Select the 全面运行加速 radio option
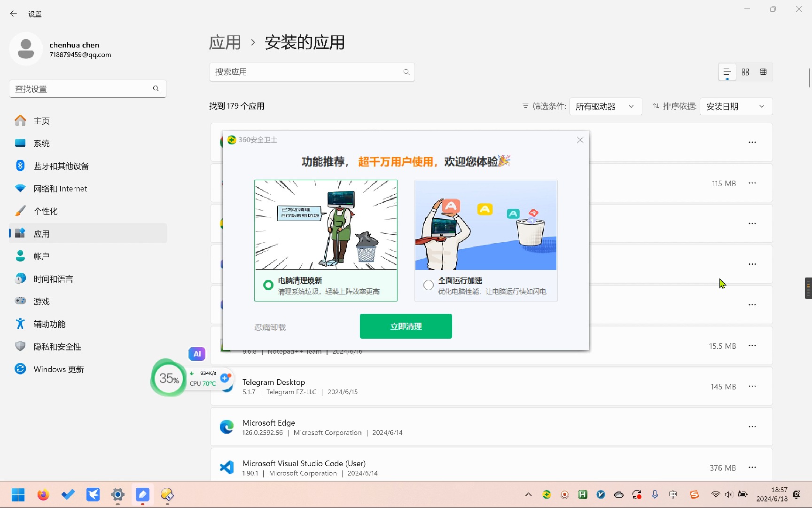The width and height of the screenshot is (812, 508). click(428, 285)
